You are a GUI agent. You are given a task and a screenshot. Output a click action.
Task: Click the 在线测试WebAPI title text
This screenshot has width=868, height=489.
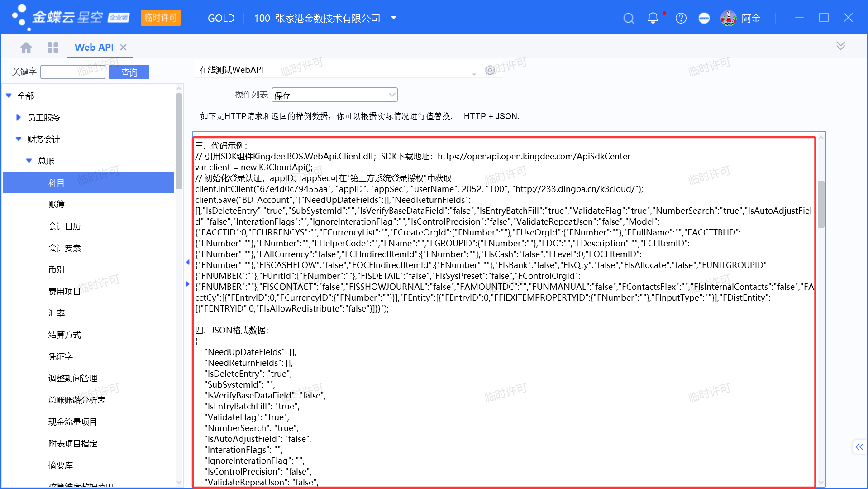pyautogui.click(x=231, y=70)
